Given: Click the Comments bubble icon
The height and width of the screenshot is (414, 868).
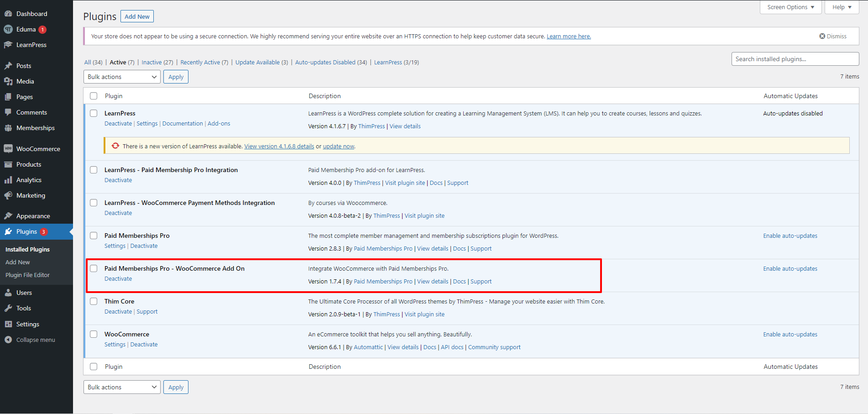Looking at the screenshot, I should (x=8, y=112).
